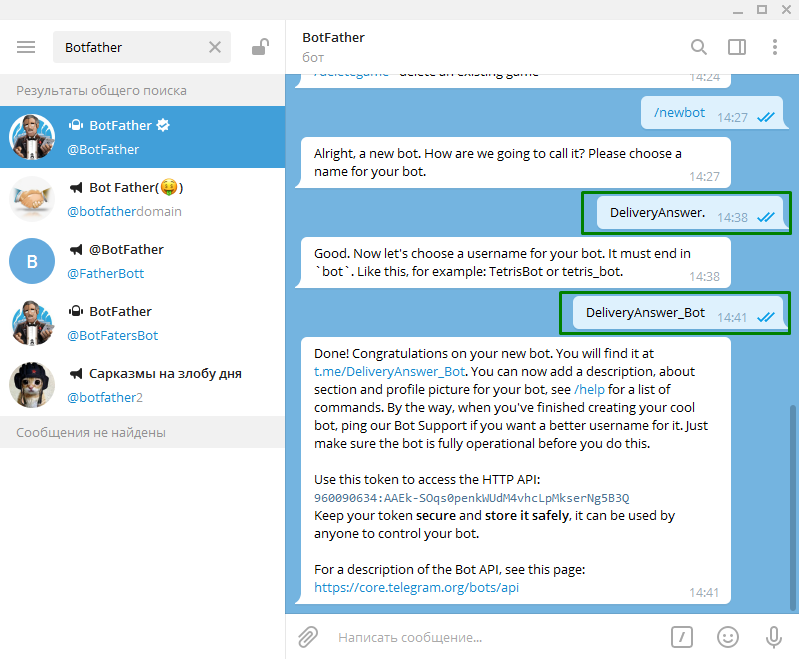Viewport: 799px width, 659px height.
Task: Click the @BotFatersBot avatar picture
Action: click(x=32, y=323)
